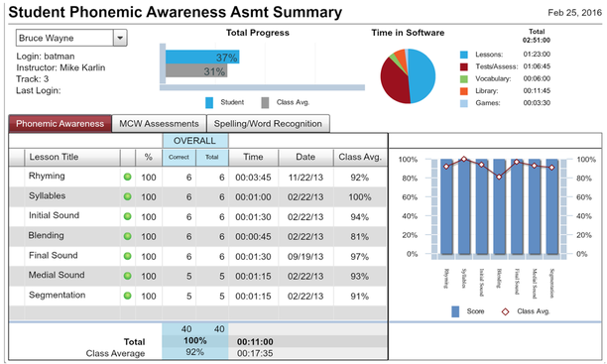Select the Final Sound lesson row title
The image size is (607, 364).
tap(53, 255)
